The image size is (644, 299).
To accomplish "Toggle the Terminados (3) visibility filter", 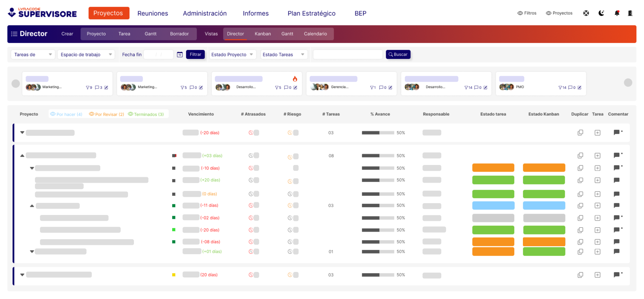I will 146,114.
